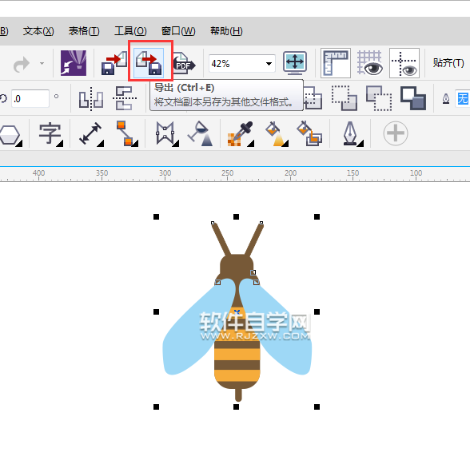Select the Eyedropper color tool
Image resolution: width=470 pixels, height=476 pixels.
pos(241,133)
